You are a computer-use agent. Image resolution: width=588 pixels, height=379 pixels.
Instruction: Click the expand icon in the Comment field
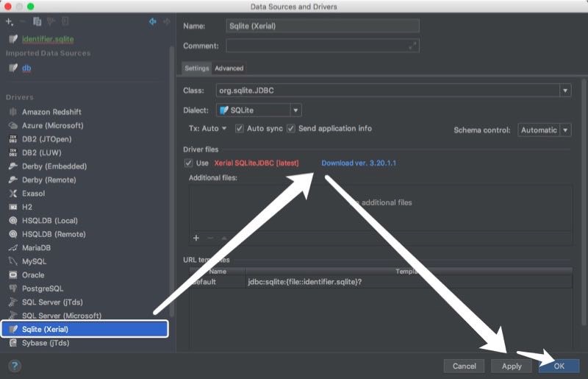412,46
